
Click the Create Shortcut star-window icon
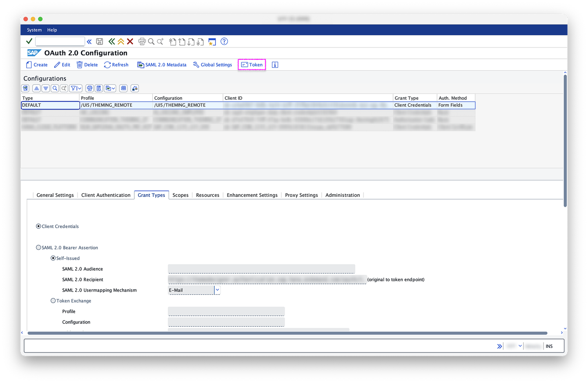[x=212, y=42]
